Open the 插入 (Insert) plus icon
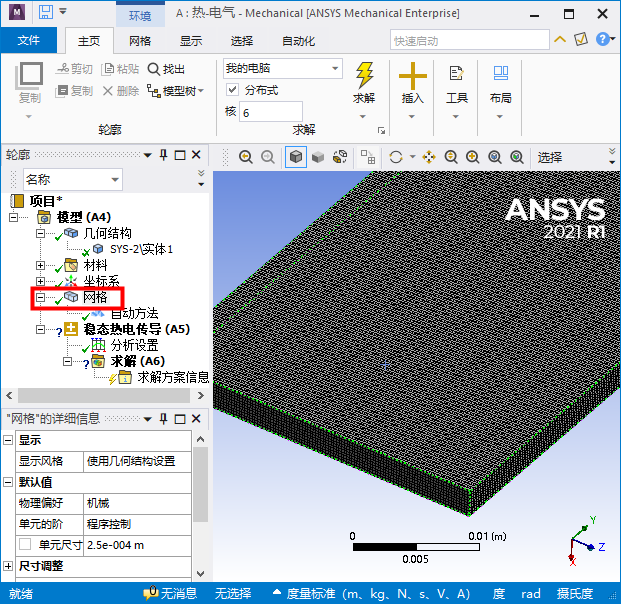 point(412,77)
